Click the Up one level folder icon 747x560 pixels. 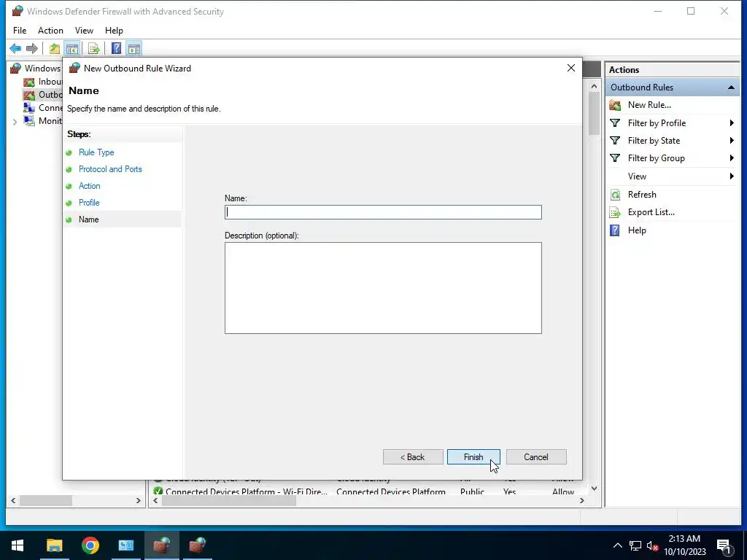[x=55, y=48]
